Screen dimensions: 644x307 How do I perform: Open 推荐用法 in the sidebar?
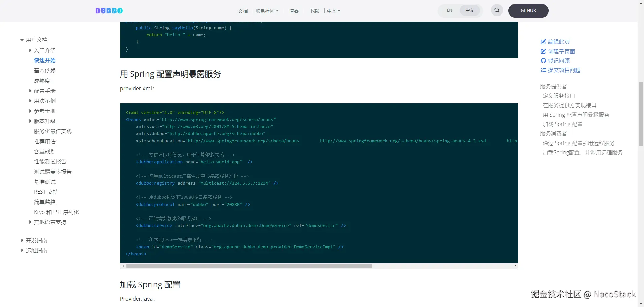(x=45, y=141)
